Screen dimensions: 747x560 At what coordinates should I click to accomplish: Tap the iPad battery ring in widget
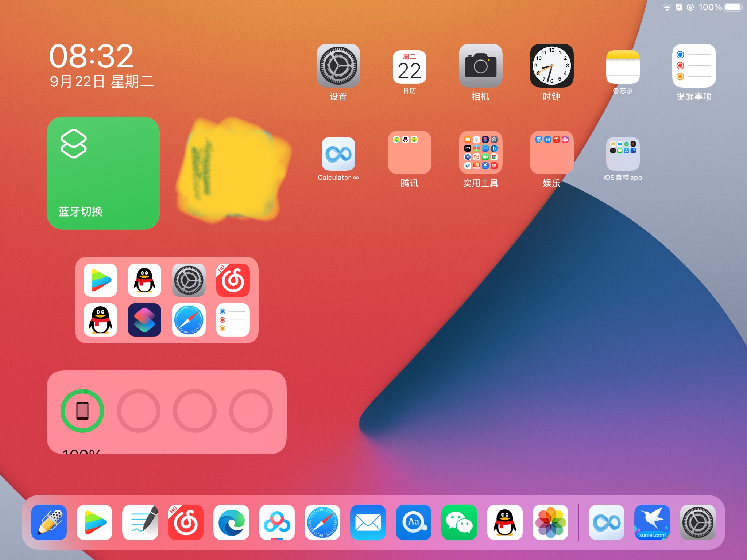pos(82,411)
